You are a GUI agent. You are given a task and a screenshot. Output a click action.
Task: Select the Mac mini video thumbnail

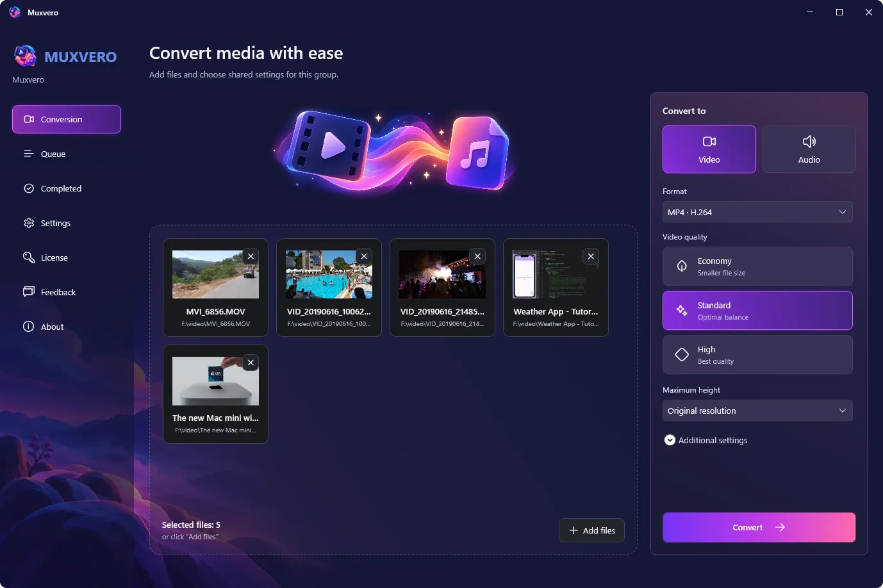[x=215, y=381]
